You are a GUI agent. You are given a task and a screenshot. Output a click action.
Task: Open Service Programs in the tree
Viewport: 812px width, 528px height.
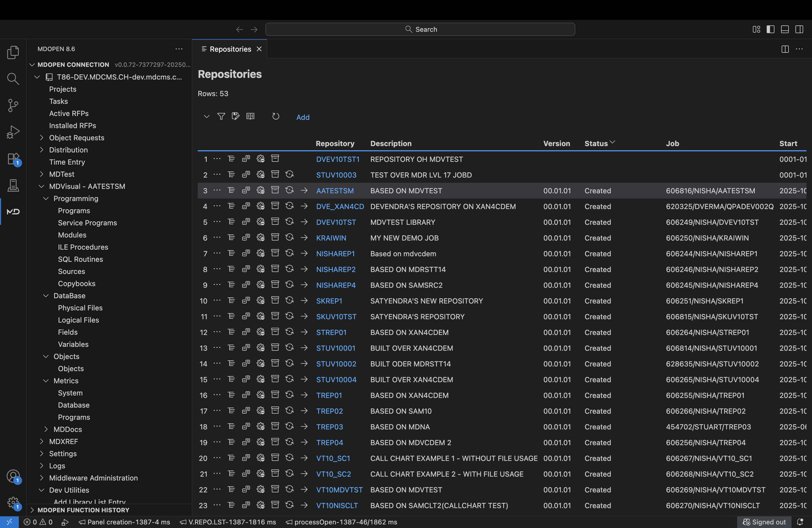[x=87, y=223]
